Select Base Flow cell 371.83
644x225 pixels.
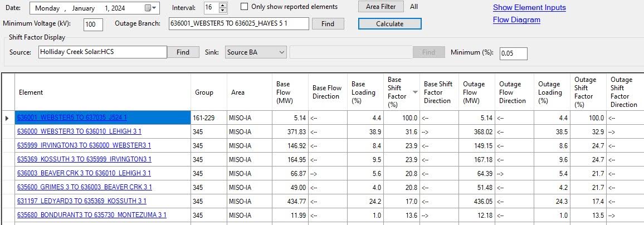pos(290,132)
